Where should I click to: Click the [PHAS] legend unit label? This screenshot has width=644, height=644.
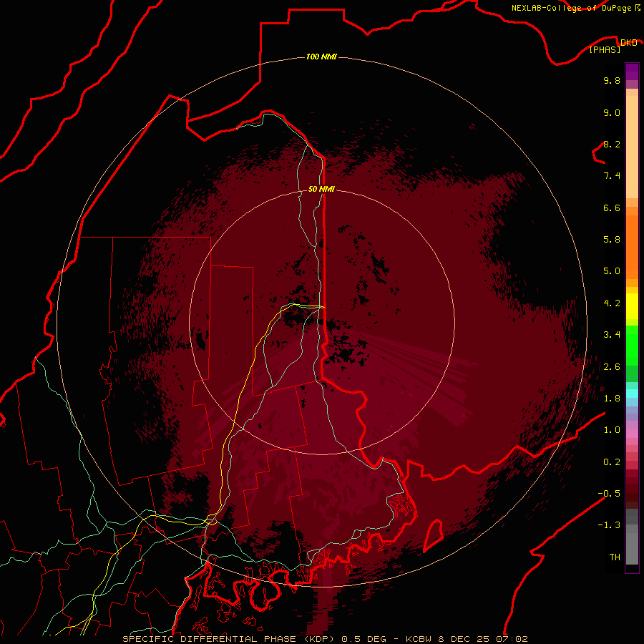click(x=605, y=49)
